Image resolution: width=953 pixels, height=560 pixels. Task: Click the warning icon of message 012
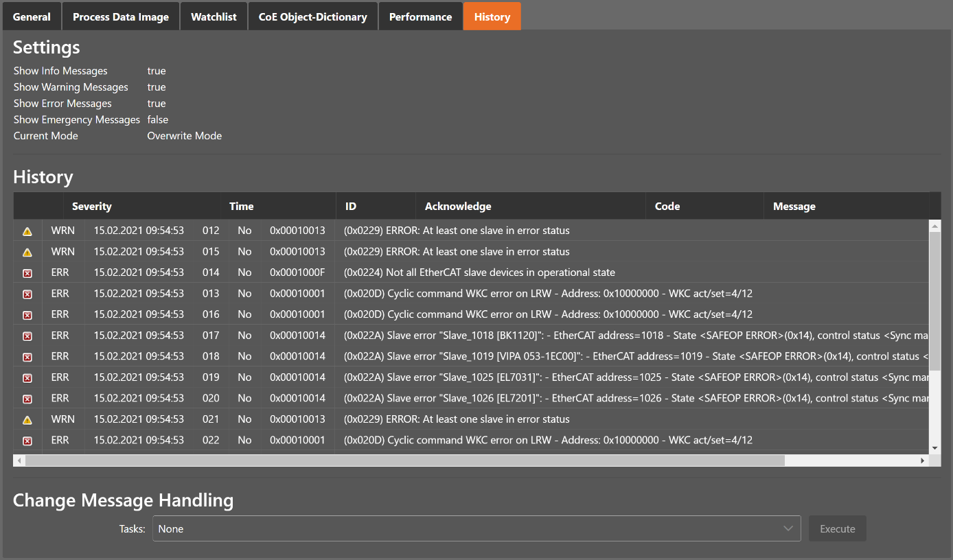coord(27,231)
